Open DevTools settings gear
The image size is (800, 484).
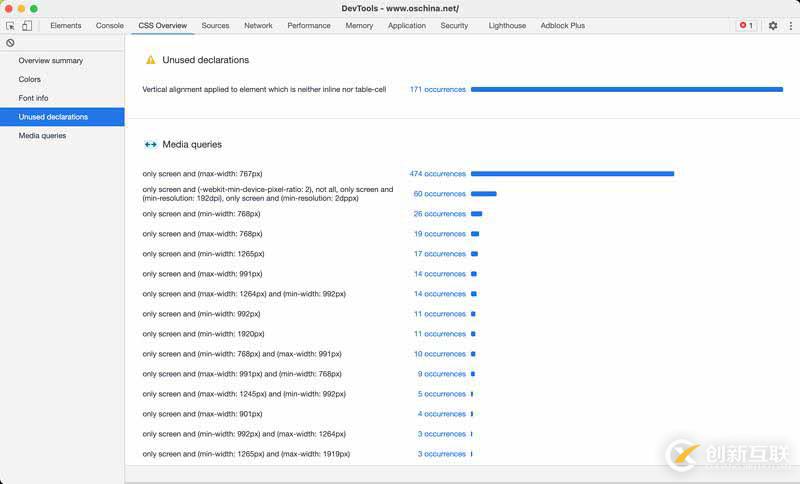coord(773,26)
